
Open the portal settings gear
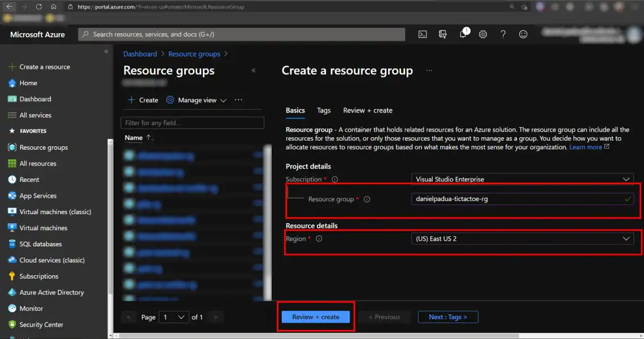(483, 34)
